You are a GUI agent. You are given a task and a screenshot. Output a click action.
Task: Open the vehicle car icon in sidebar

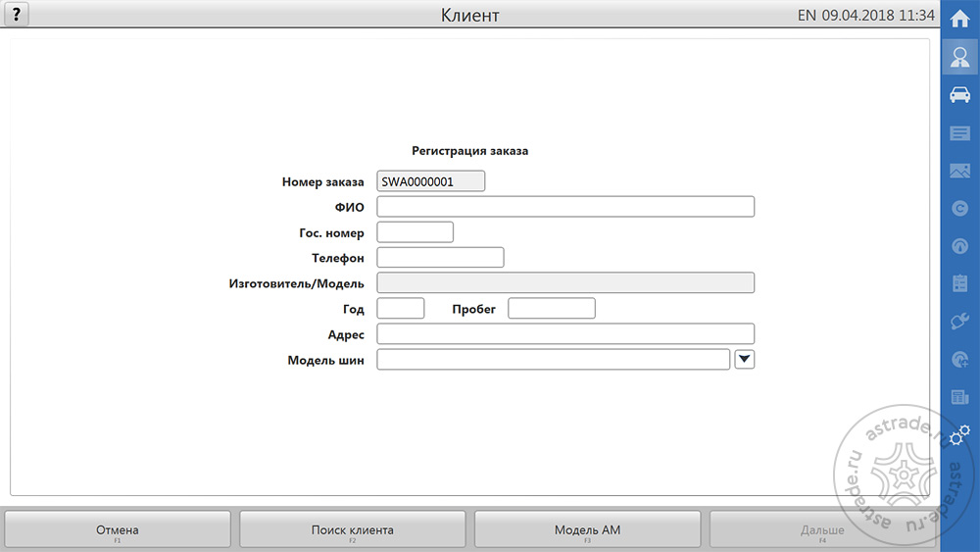(x=960, y=95)
